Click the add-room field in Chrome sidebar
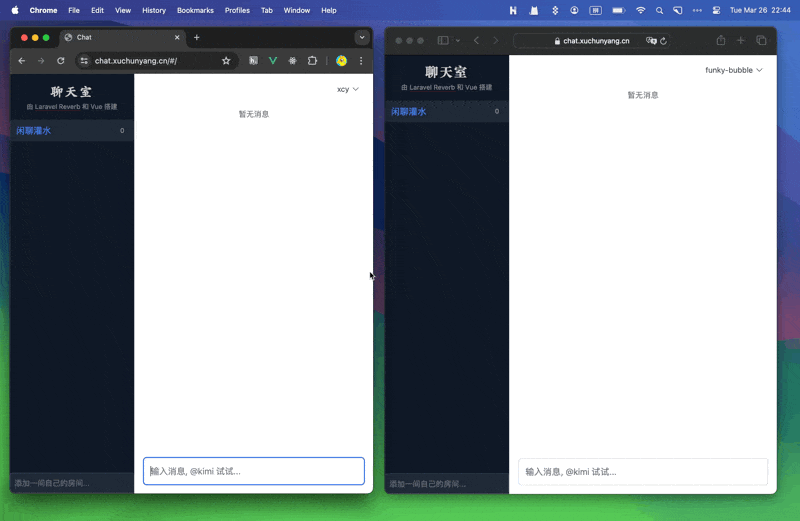This screenshot has height=521, width=800. [x=70, y=483]
